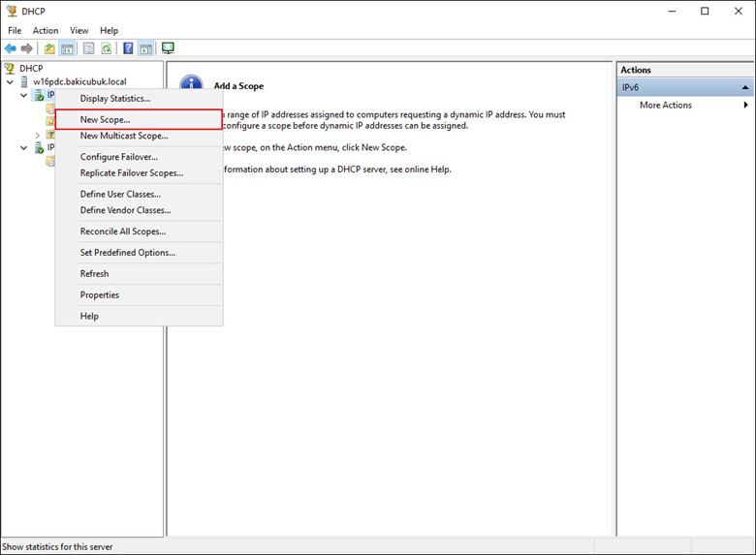Click the DHCP icon in title bar
Screen dimensions: 756x555
12,11
